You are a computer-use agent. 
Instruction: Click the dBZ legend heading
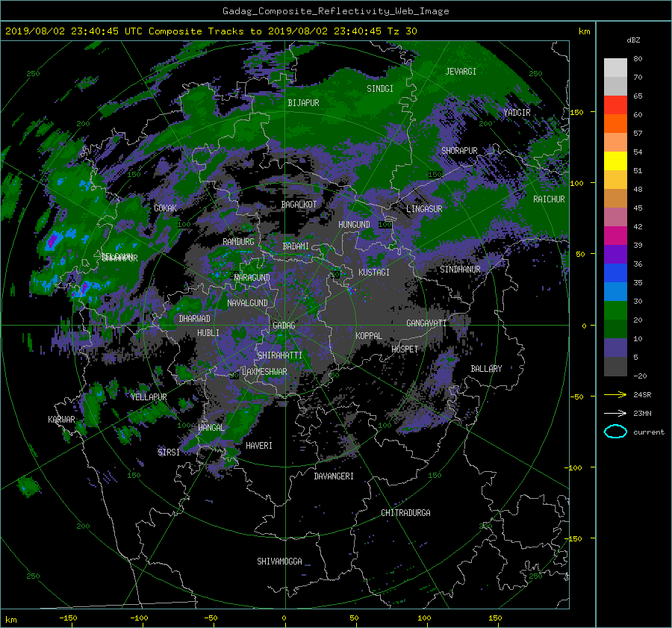[633, 40]
